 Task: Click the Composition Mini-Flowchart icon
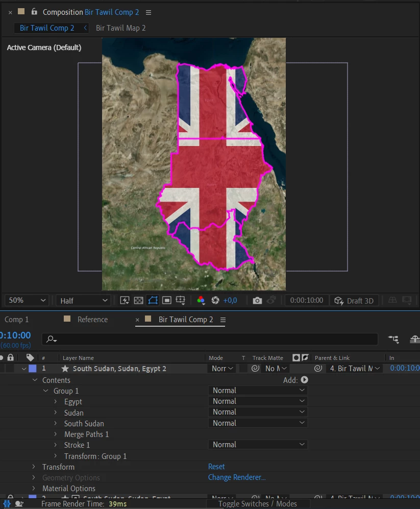(x=393, y=339)
